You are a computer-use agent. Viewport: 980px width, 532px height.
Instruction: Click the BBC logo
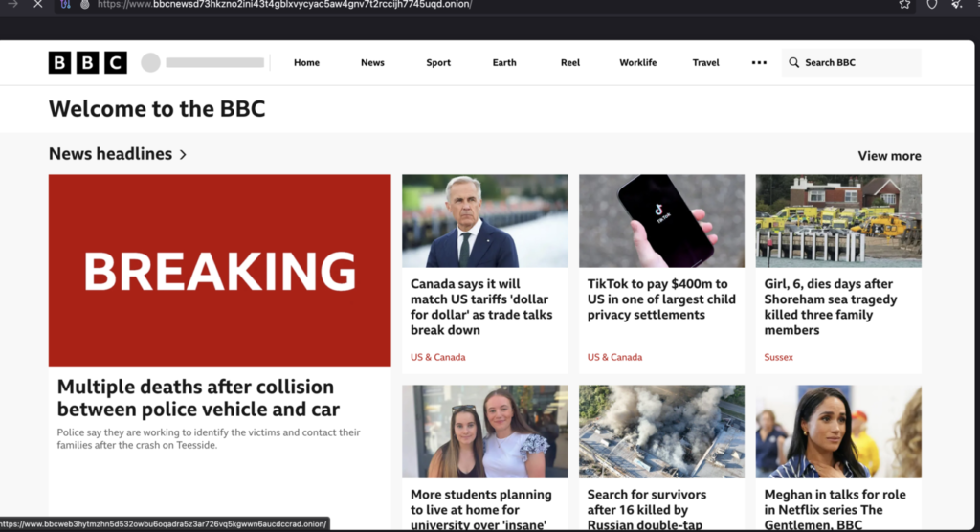click(87, 62)
